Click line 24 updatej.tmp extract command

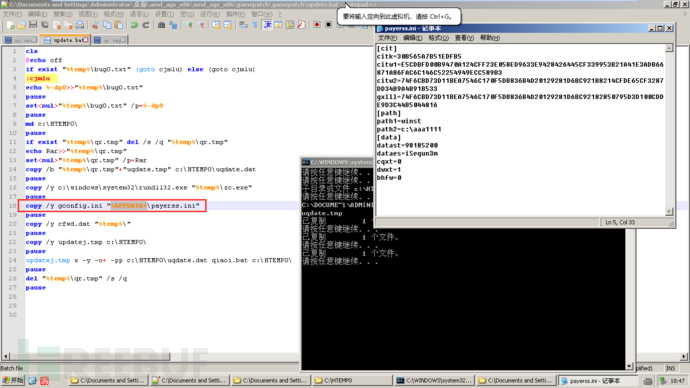coord(158,260)
